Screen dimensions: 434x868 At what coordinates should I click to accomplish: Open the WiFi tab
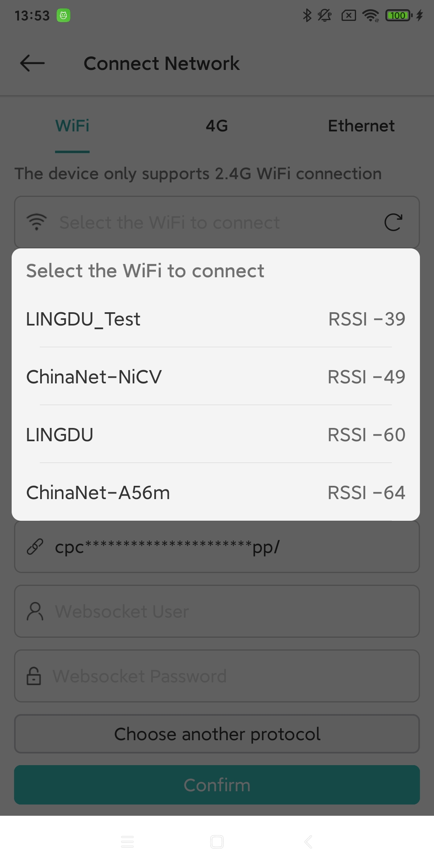click(72, 126)
